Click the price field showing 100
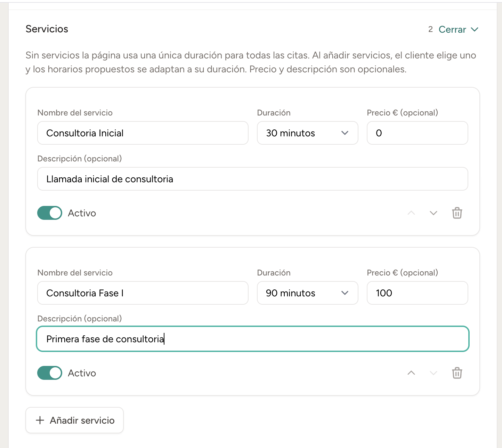This screenshot has width=502, height=448. click(x=418, y=293)
